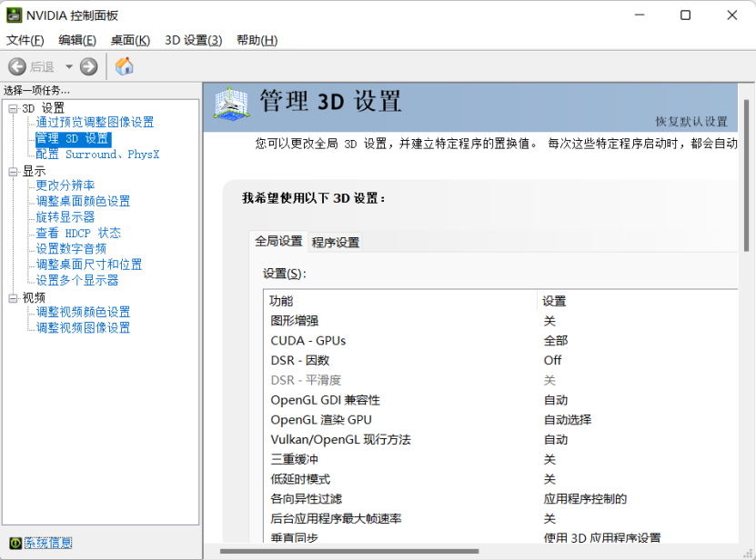756x560 pixels.
Task: Click 恢复默认设置 link
Action: point(691,122)
